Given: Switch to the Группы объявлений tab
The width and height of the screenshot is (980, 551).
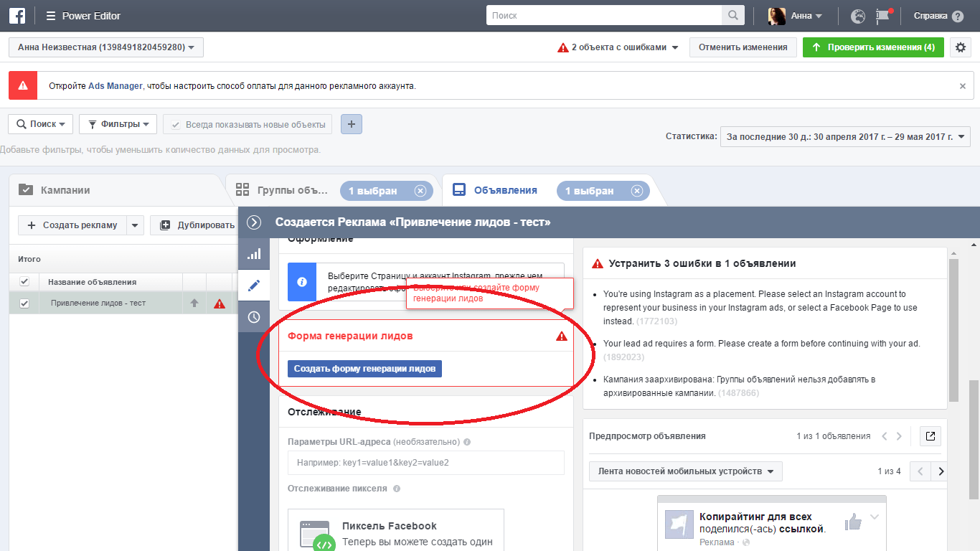Looking at the screenshot, I should [282, 191].
